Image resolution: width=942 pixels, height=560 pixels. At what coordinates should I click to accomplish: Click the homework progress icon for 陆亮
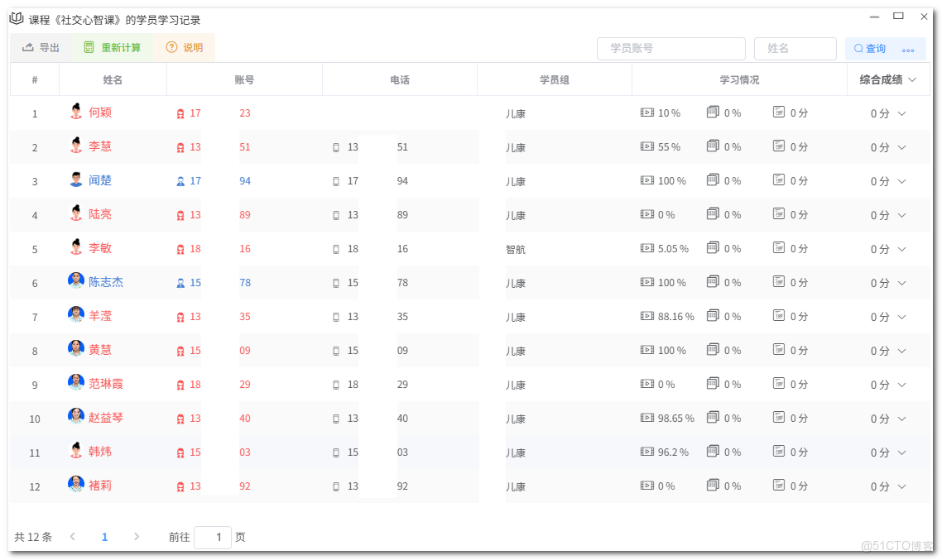click(x=713, y=214)
